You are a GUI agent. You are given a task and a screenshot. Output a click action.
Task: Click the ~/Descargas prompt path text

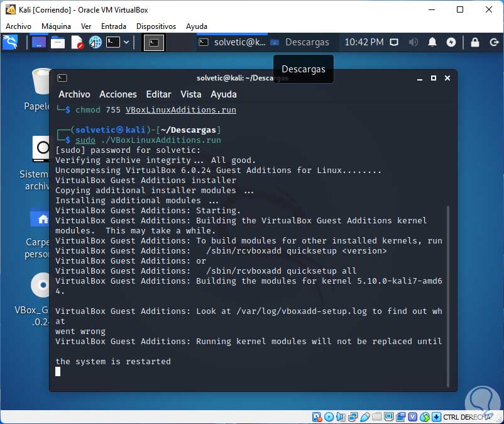[188, 130]
